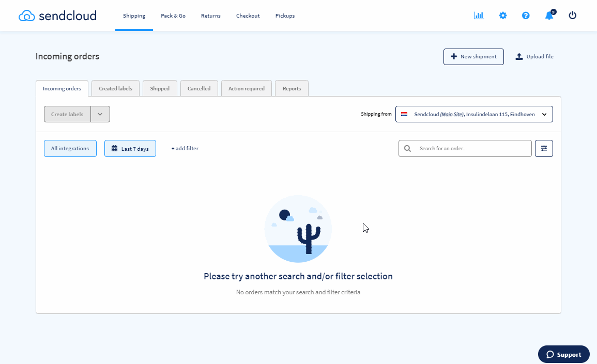
Task: Click the "Incoming orders" page heading
Action: pos(67,56)
